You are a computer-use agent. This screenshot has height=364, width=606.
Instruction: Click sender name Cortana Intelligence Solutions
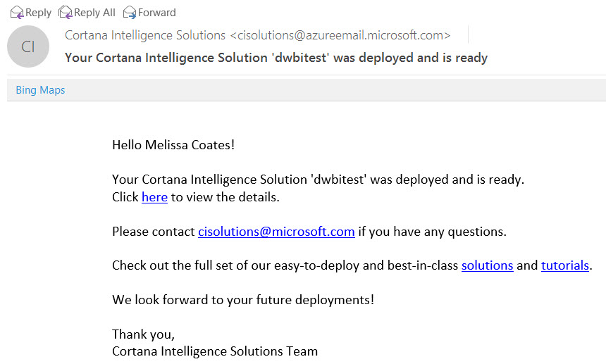[145, 35]
